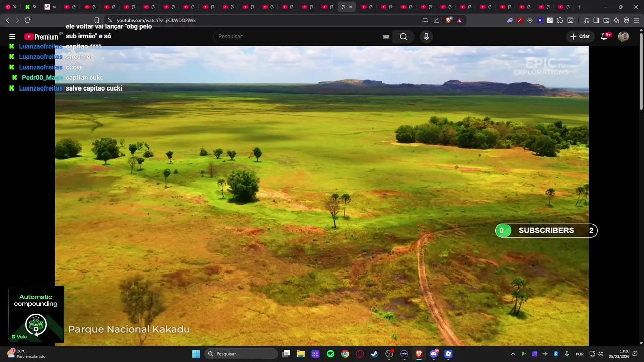Reload the page with the refresh icon
This screenshot has height=362, width=644.
pos(27,20)
